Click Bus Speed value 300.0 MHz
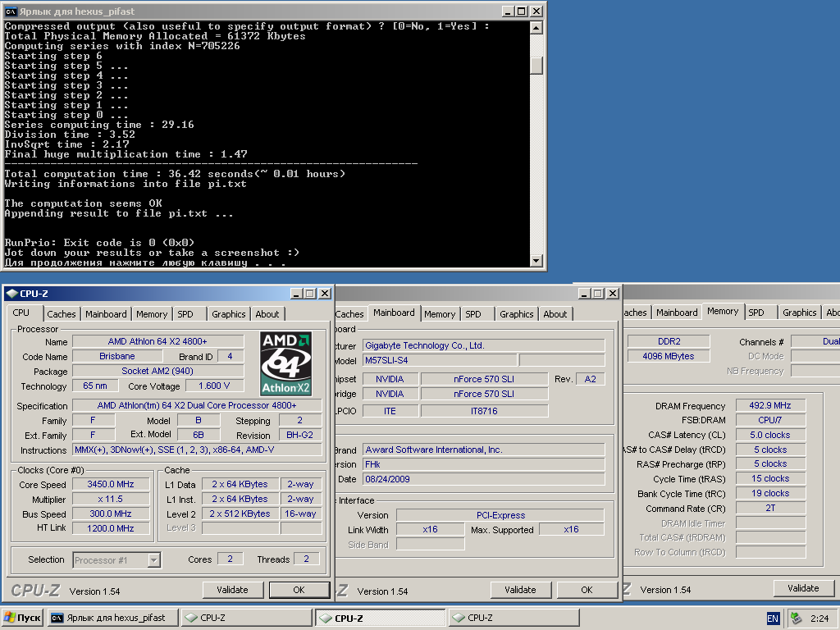Screen dimensions: 840x630 pyautogui.click(x=111, y=514)
